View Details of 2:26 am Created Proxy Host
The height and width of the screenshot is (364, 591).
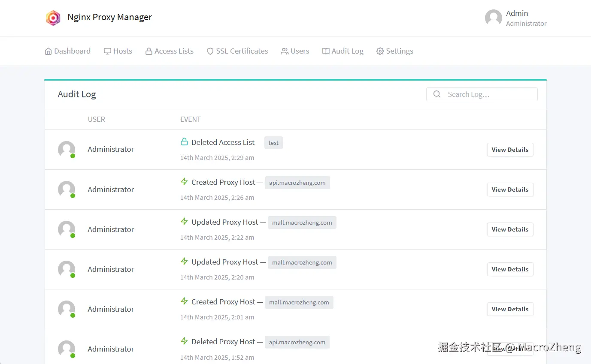pyautogui.click(x=510, y=190)
